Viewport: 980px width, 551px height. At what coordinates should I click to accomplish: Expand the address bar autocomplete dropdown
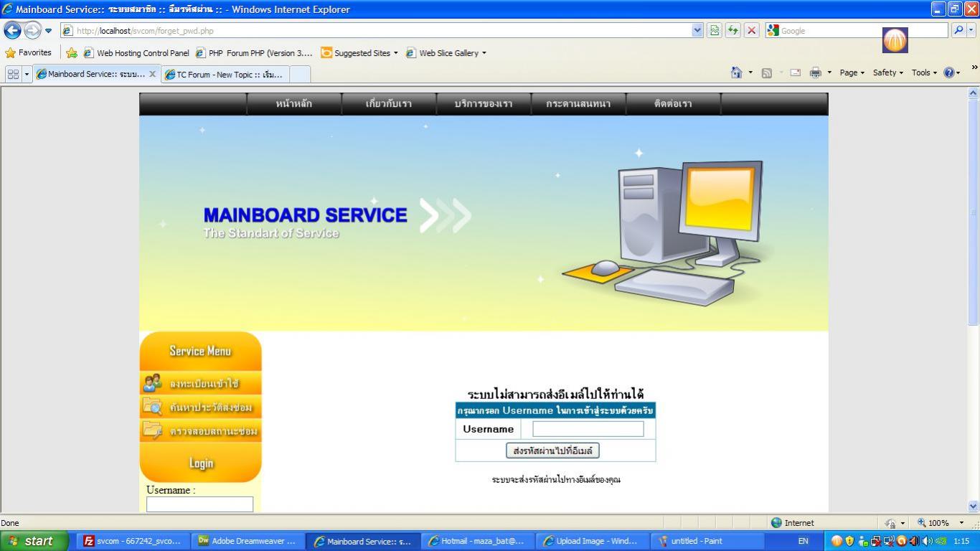[x=697, y=31]
